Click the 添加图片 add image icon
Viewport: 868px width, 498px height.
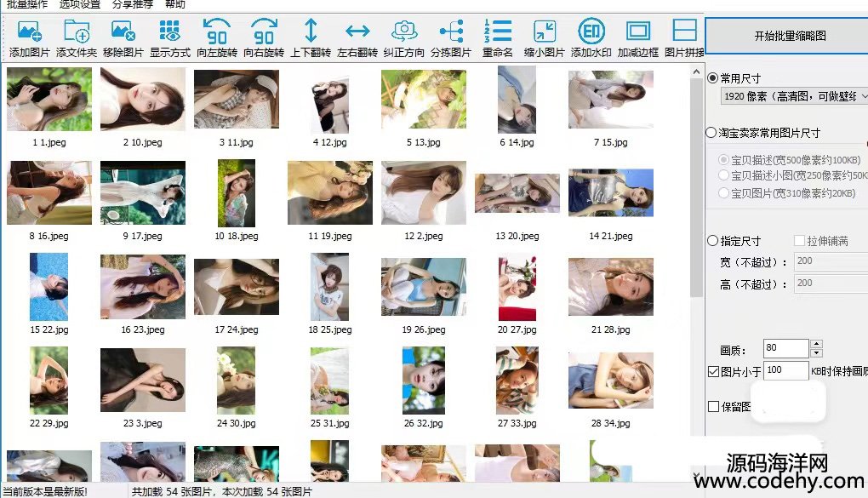point(29,31)
